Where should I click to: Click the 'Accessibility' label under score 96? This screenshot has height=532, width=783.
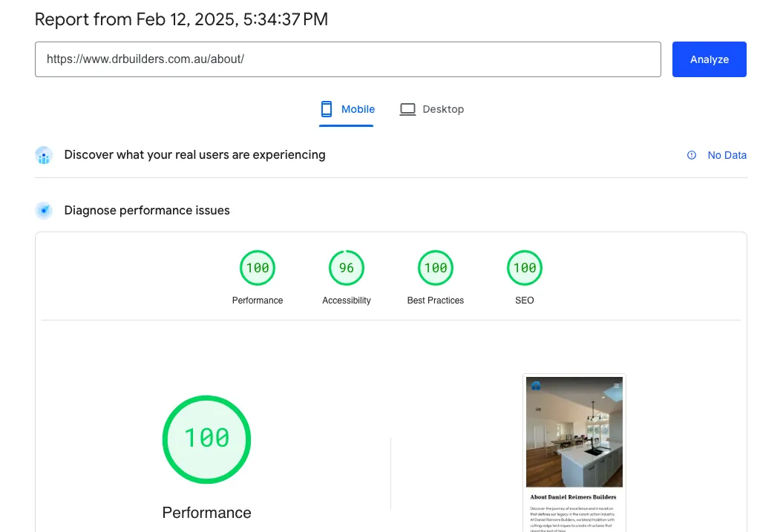pos(347,301)
